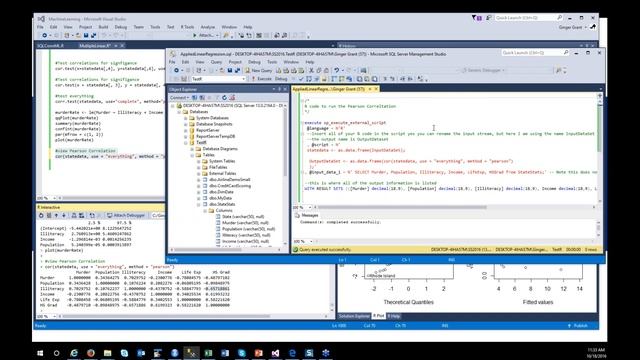Click Execute in the SSMS toolbar
Image resolution: width=640 pixels, height=360 pixels.
pyautogui.click(x=261, y=79)
